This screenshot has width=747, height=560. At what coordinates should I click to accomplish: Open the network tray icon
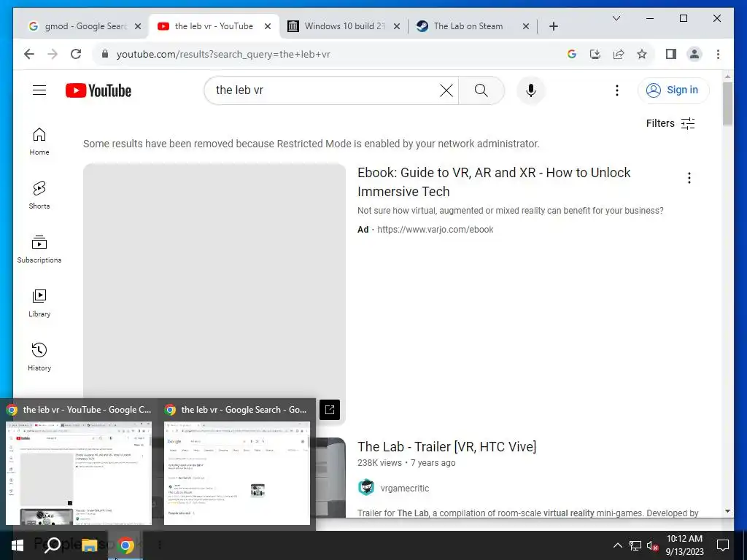tap(635, 545)
